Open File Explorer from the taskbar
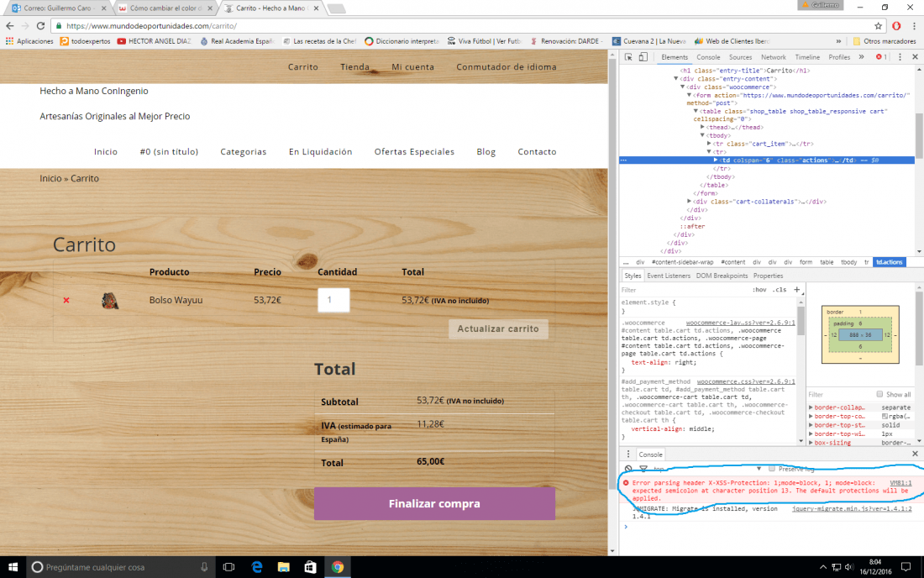 [283, 567]
